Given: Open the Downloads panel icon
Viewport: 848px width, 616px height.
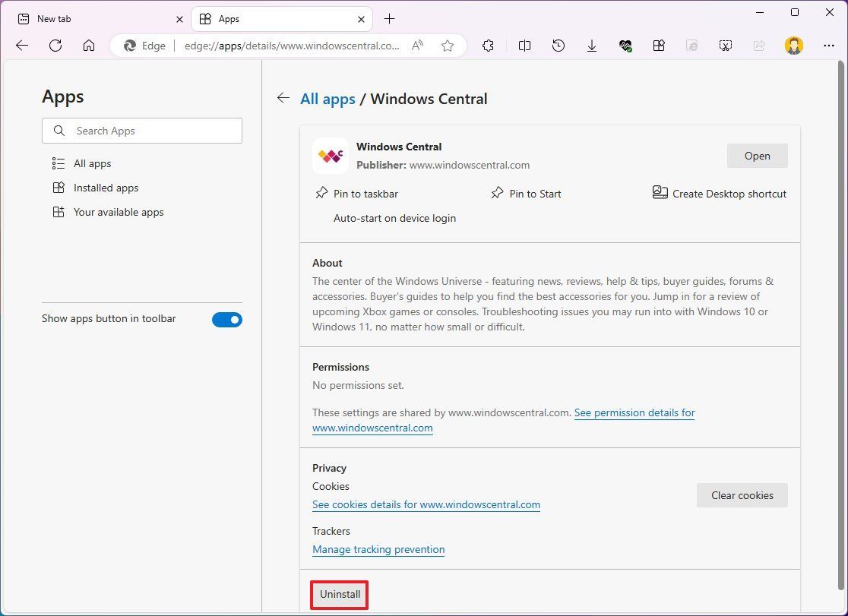Looking at the screenshot, I should pyautogui.click(x=592, y=46).
